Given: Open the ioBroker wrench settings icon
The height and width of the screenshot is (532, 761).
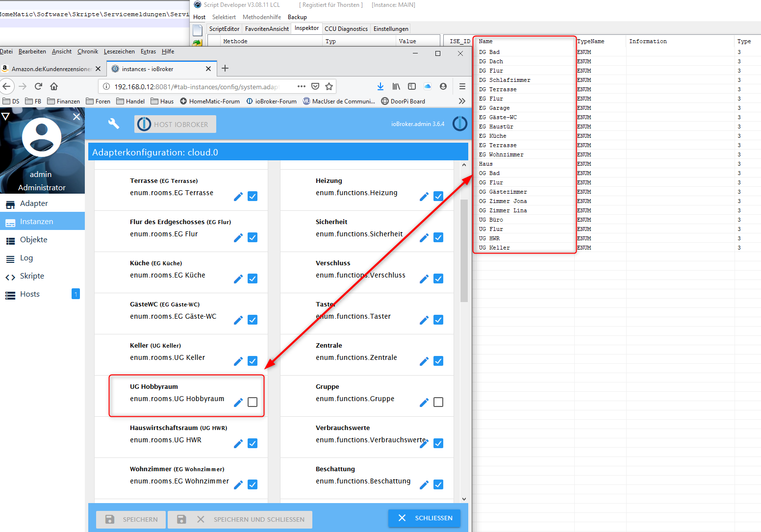Looking at the screenshot, I should click(114, 124).
